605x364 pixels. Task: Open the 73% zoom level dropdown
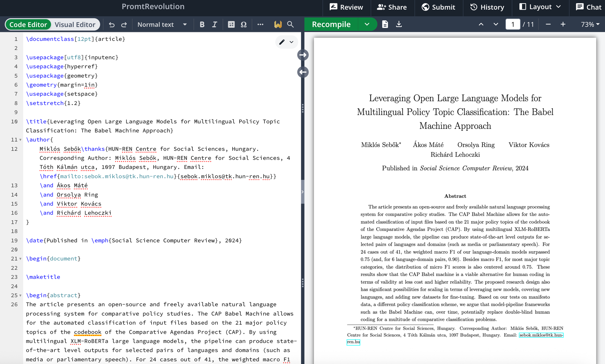point(590,24)
